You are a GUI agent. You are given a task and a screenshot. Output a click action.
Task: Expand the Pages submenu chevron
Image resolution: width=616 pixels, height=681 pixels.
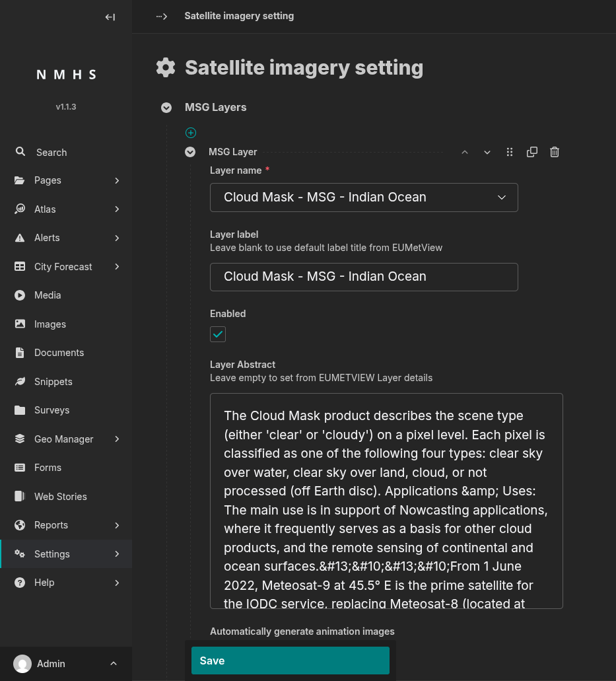click(117, 180)
